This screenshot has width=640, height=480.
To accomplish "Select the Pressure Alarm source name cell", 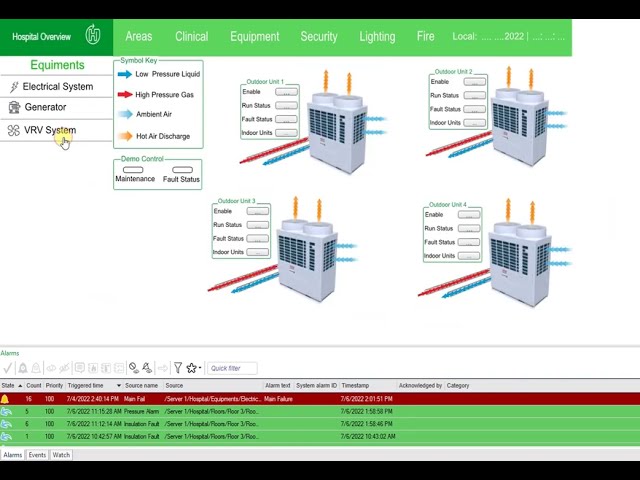I will (141, 411).
